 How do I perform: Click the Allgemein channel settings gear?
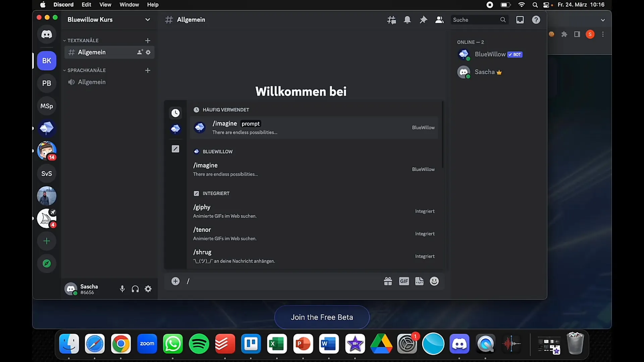[148, 52]
